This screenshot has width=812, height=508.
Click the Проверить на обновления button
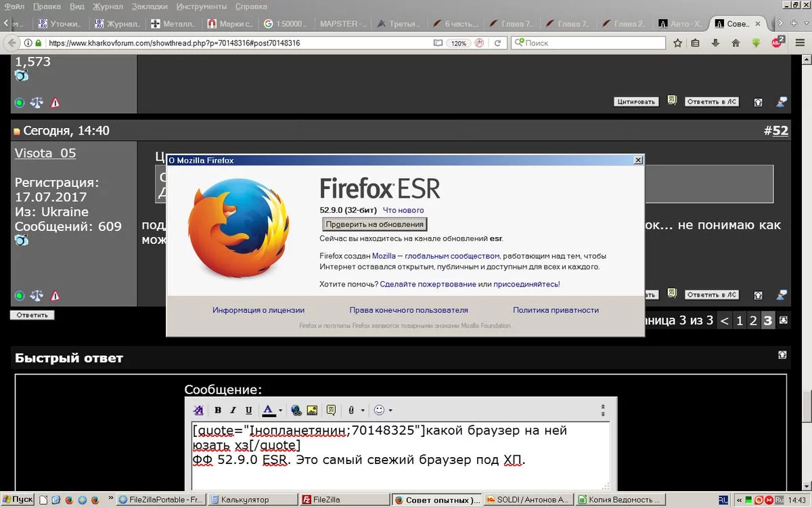pyautogui.click(x=374, y=224)
